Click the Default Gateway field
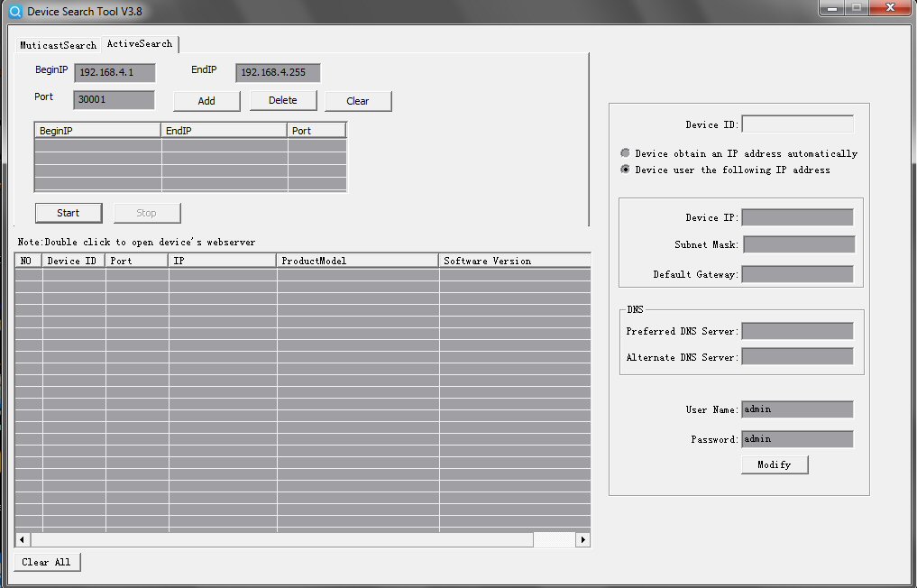The width and height of the screenshot is (917, 588). (x=798, y=274)
